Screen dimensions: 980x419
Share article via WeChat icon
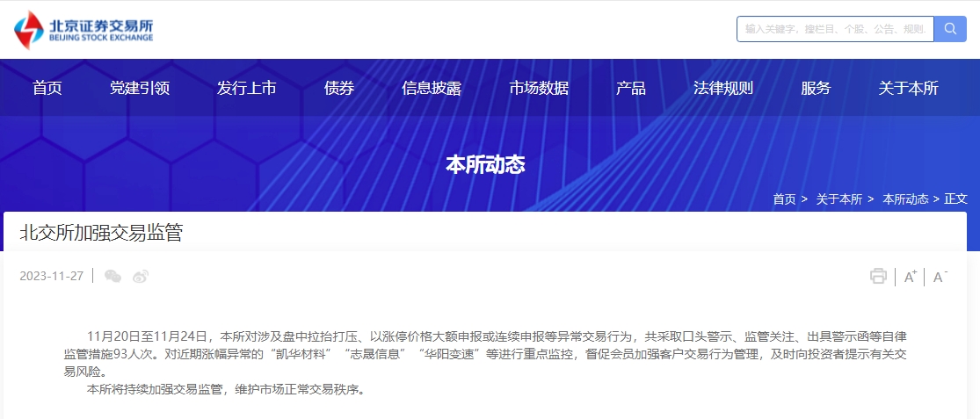[113, 277]
